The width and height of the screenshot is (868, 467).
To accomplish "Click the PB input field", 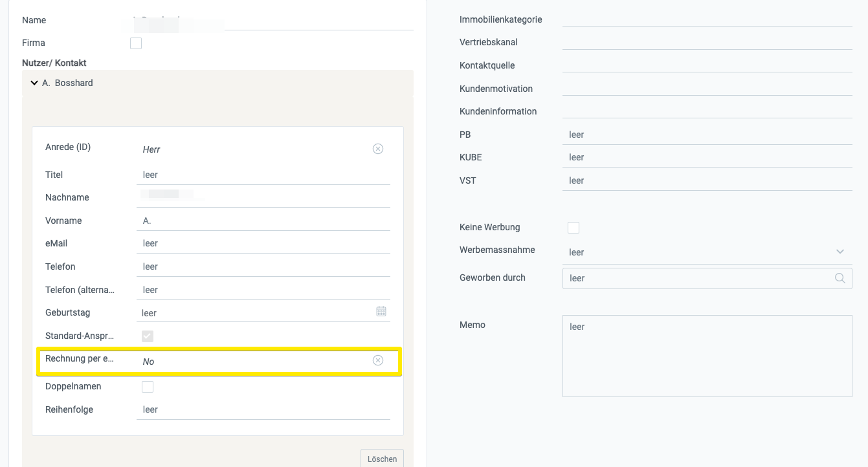I will (707, 135).
